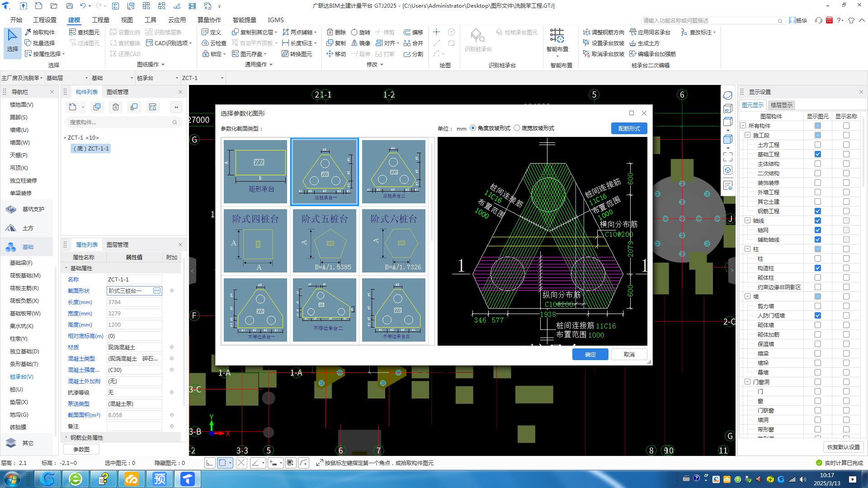868x488 pixels.
Task: Click the 复制 copy tool
Action: [x=336, y=43]
